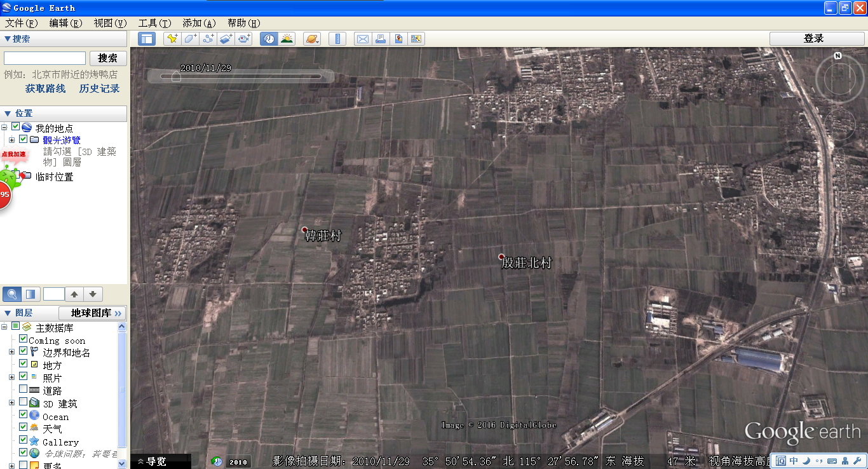868x469 pixels.
Task: Enable the 道路 (Roads) layer checkbox
Action: (x=24, y=390)
